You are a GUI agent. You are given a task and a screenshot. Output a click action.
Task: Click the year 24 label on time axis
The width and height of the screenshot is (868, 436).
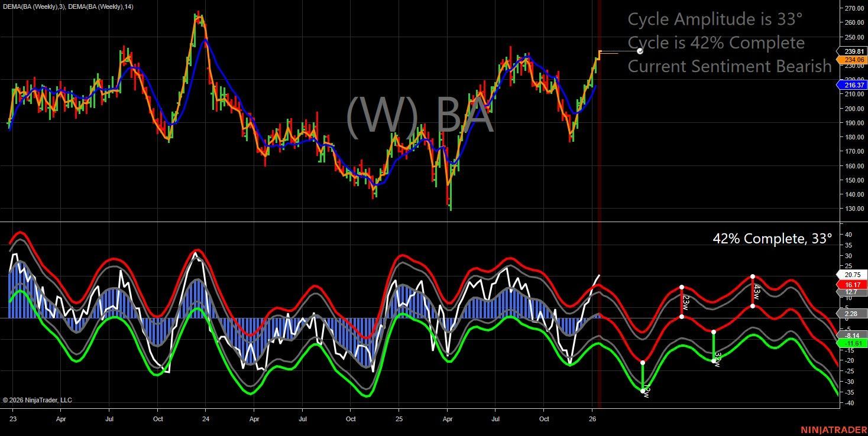point(205,419)
